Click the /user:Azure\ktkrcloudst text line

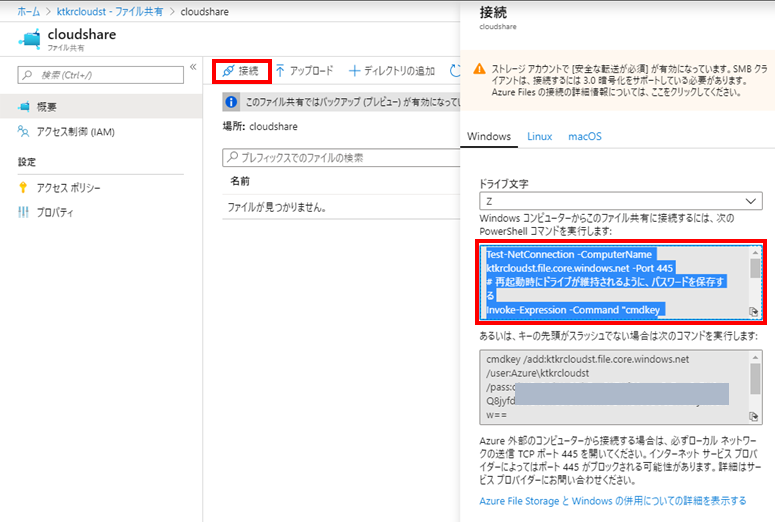538,373
